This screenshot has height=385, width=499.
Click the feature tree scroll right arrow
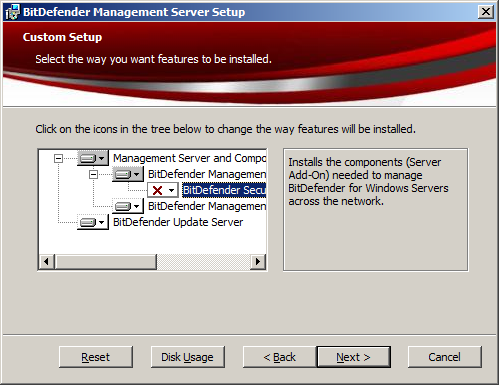pos(258,262)
